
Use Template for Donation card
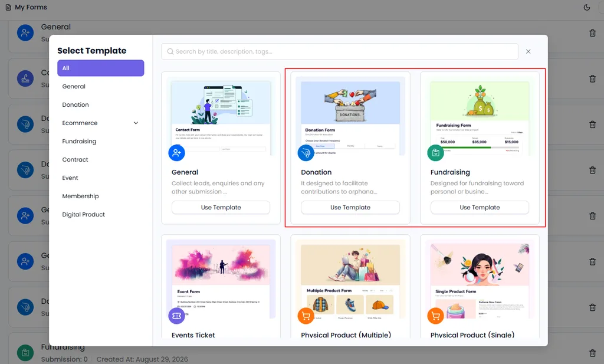tap(350, 207)
